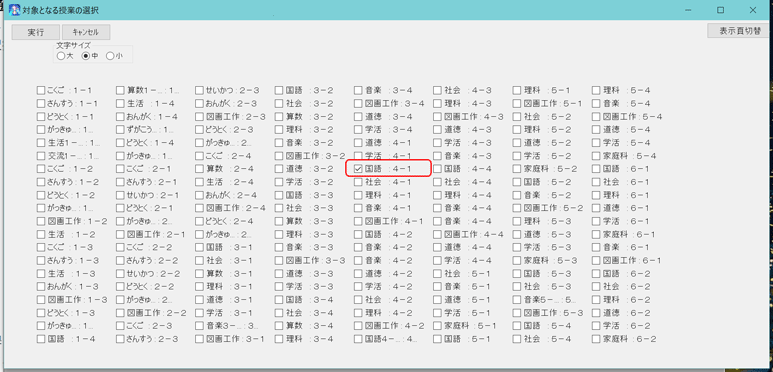773x372 pixels.
Task: Check the 家庭科 : 5-1 checkbox
Action: coord(437,326)
